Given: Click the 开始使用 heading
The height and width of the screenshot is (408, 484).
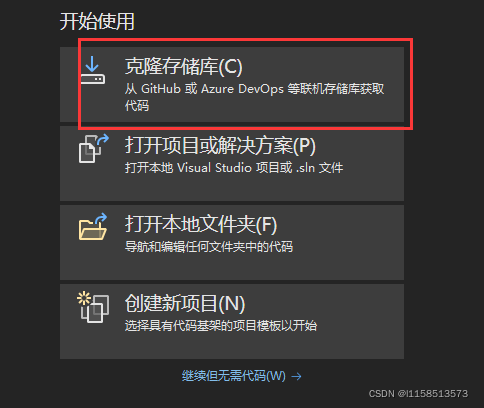Looking at the screenshot, I should 97,22.
